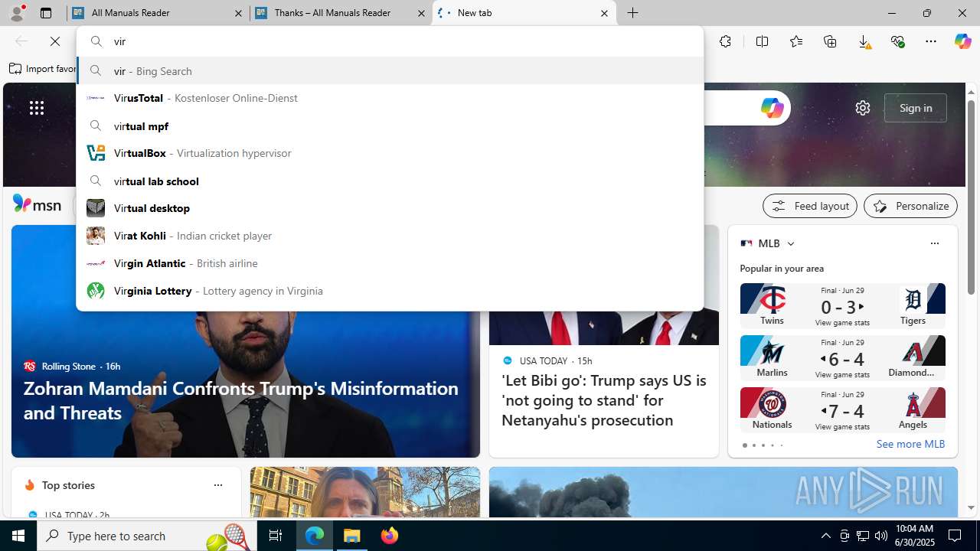Show hidden system tray icons
This screenshot has width=980, height=551.
click(825, 536)
